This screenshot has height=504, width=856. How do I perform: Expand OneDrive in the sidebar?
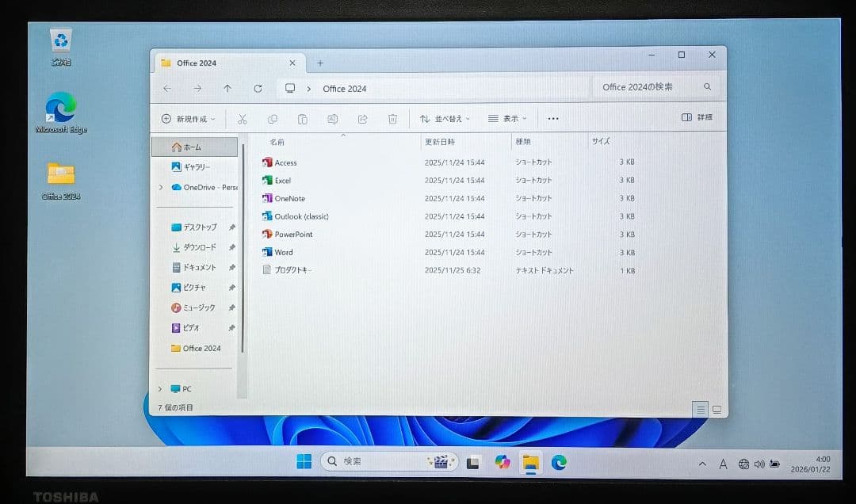pos(161,187)
